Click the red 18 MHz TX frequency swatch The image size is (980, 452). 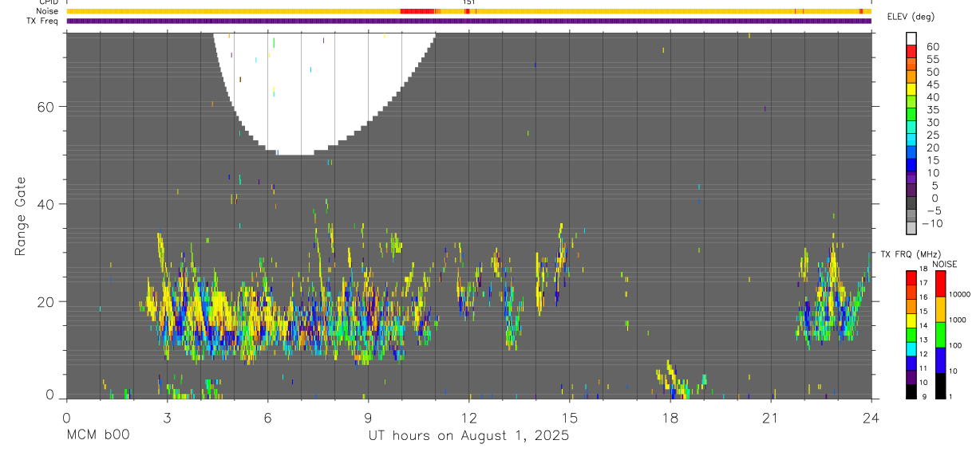click(911, 277)
